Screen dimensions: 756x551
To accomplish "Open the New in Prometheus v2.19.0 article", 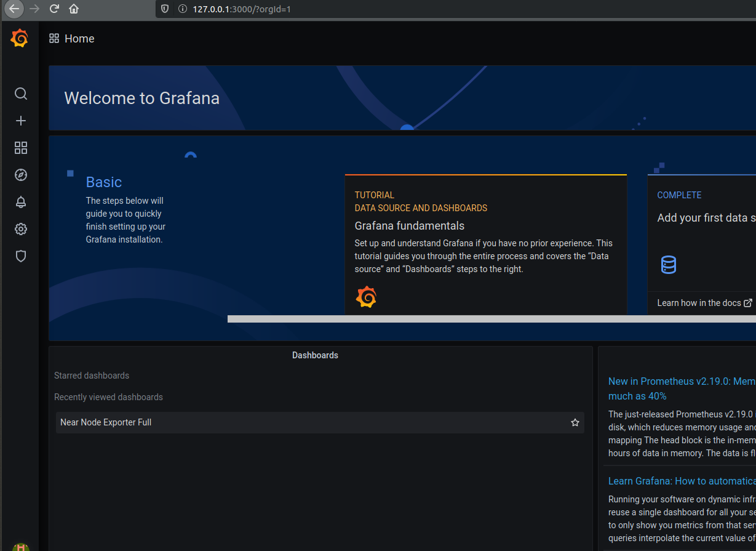I will click(x=682, y=388).
